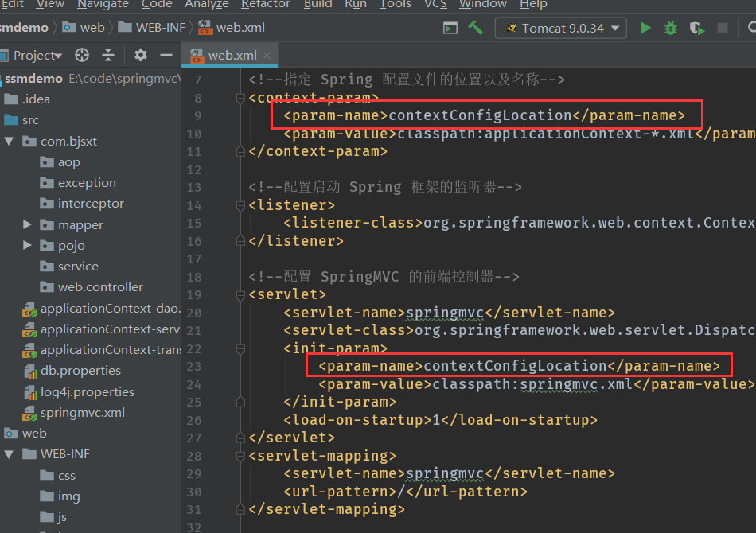This screenshot has height=533, width=756.
Task: Click the stop process square icon
Action: [x=723, y=28]
